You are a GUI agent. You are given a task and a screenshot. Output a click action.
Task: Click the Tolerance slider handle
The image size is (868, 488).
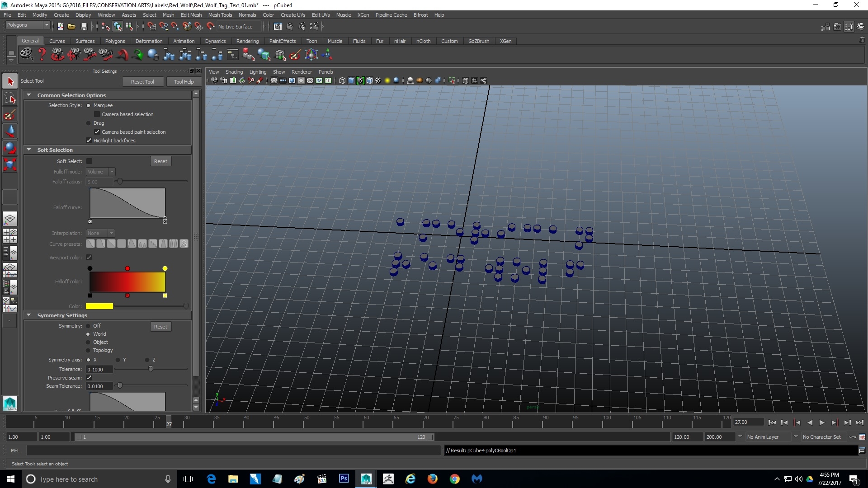pyautogui.click(x=151, y=369)
